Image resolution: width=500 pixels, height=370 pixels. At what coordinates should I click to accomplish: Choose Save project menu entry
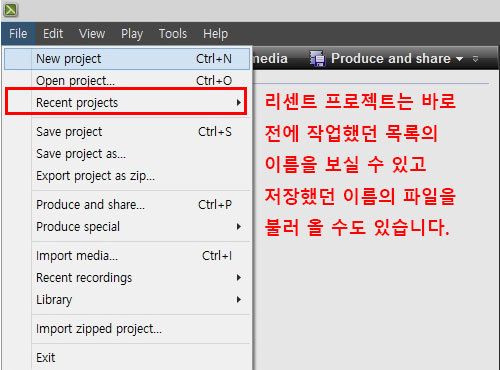pyautogui.click(x=127, y=132)
